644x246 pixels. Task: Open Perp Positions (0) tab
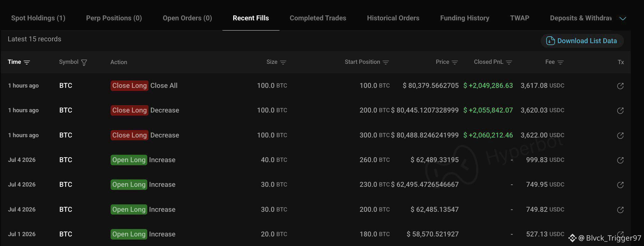pyautogui.click(x=114, y=18)
